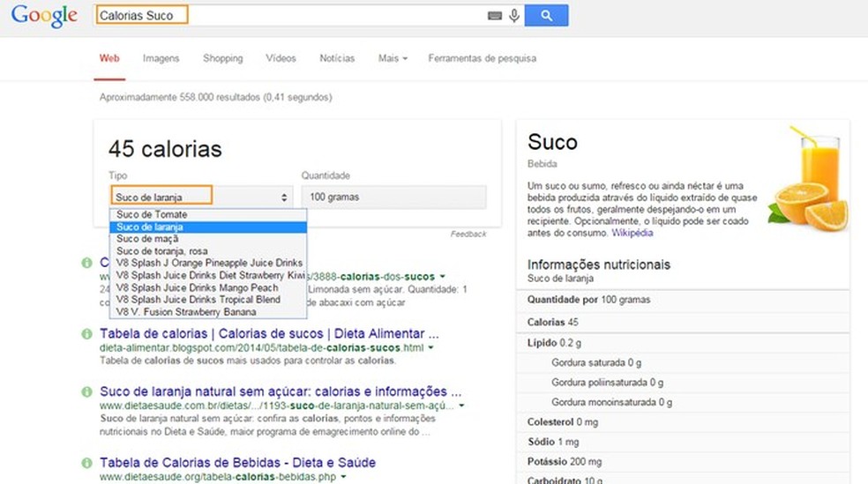Select Suco de Tomate from the list
868x484 pixels.
[152, 215]
